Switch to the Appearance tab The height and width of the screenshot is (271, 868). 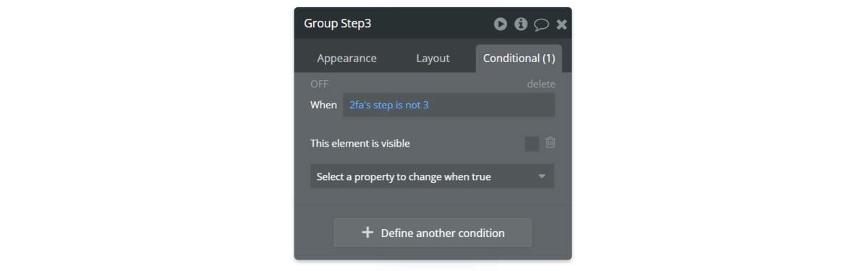coord(346,59)
